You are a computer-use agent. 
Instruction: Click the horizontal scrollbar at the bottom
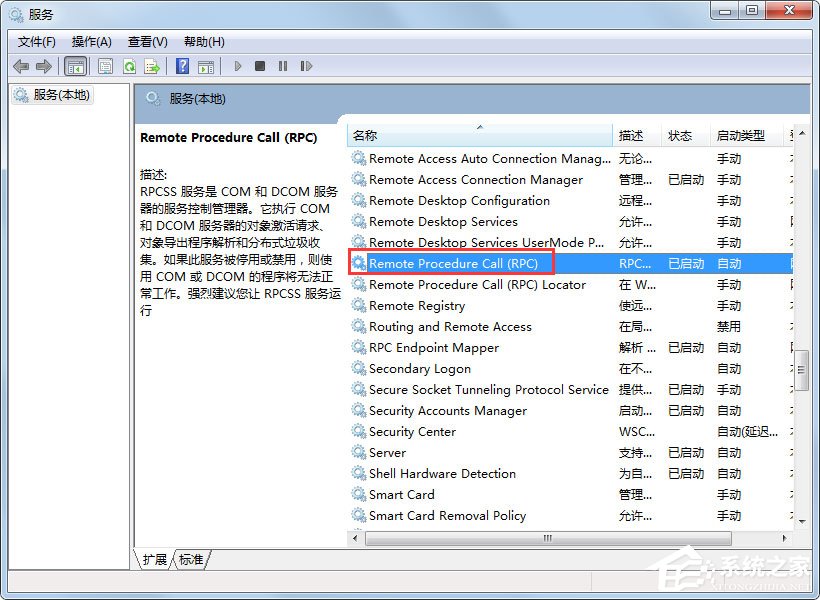(x=548, y=538)
